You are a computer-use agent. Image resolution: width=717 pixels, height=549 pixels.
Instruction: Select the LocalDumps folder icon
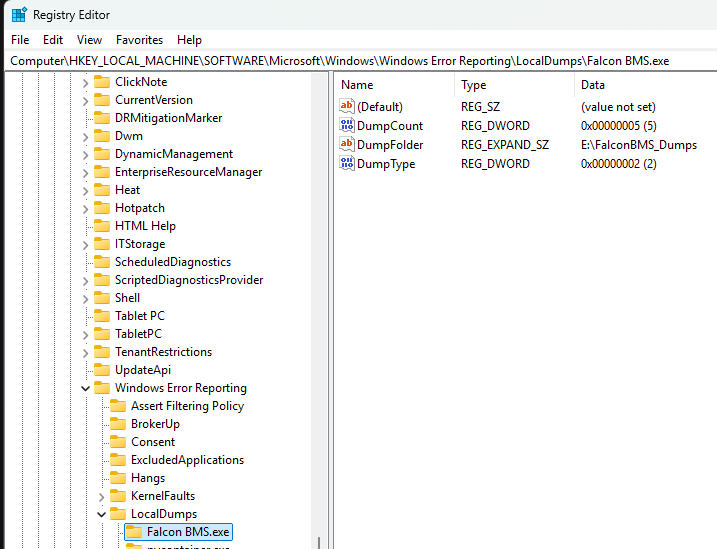(118, 513)
